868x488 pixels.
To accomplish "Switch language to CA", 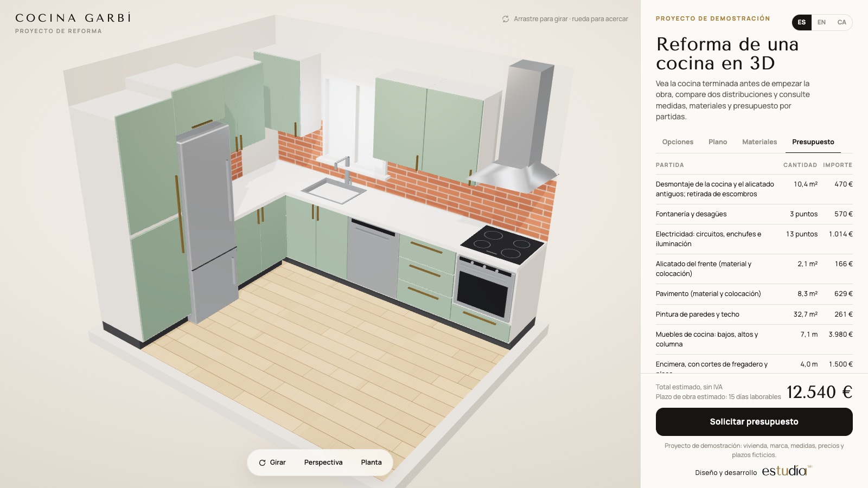I will point(841,22).
